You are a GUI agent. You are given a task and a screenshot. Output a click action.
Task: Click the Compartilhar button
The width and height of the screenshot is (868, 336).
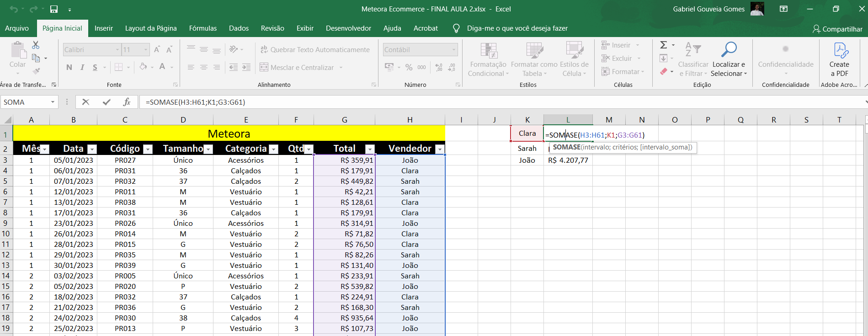[x=837, y=29]
